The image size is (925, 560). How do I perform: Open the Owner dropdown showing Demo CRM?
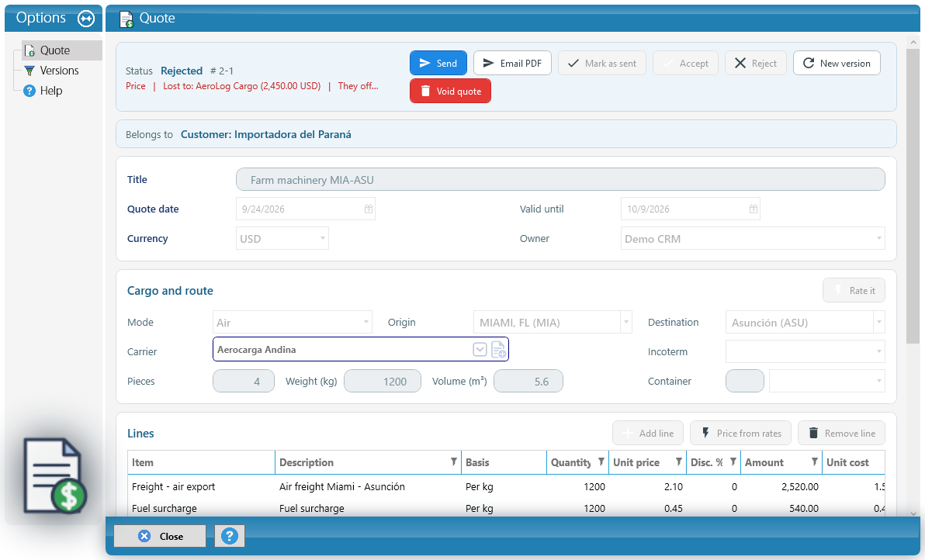point(879,238)
